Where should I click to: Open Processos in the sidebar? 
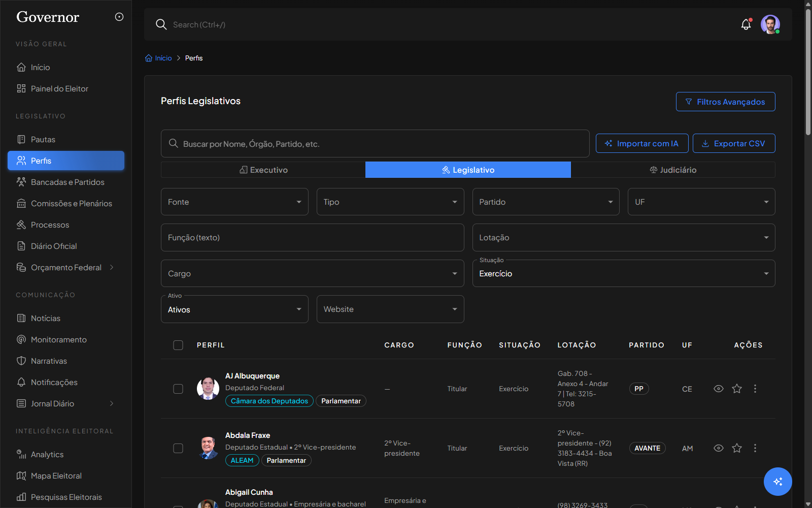[66, 225]
